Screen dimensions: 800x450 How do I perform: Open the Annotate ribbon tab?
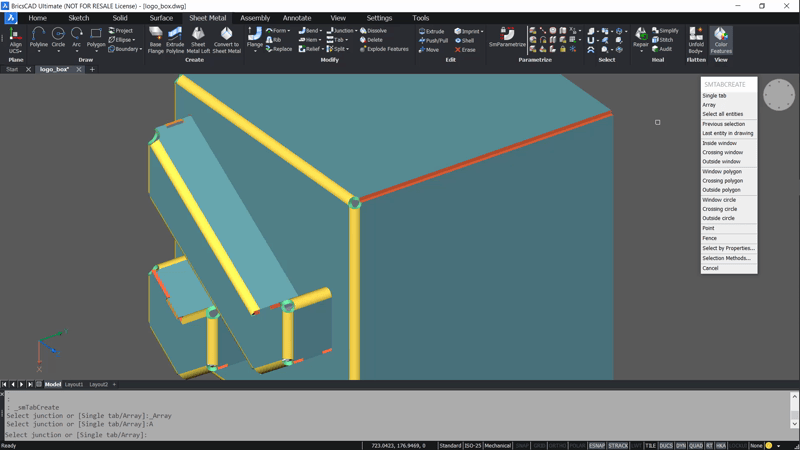(x=297, y=18)
